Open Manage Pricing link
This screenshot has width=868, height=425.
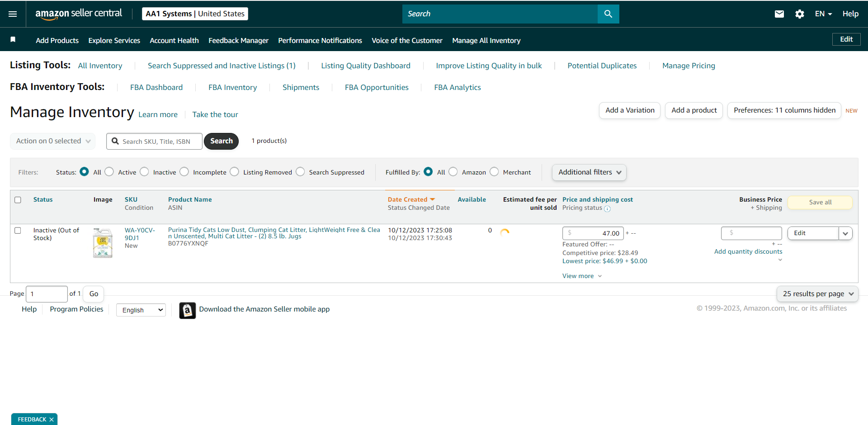click(x=689, y=66)
